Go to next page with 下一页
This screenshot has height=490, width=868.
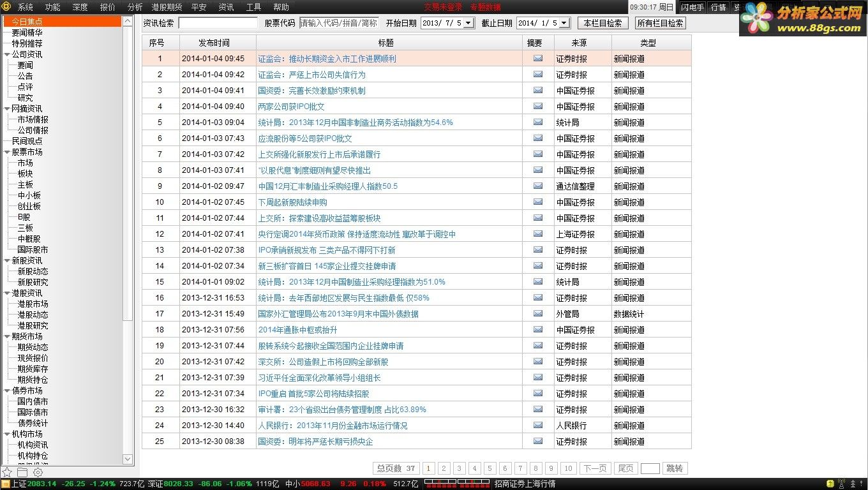coord(595,468)
